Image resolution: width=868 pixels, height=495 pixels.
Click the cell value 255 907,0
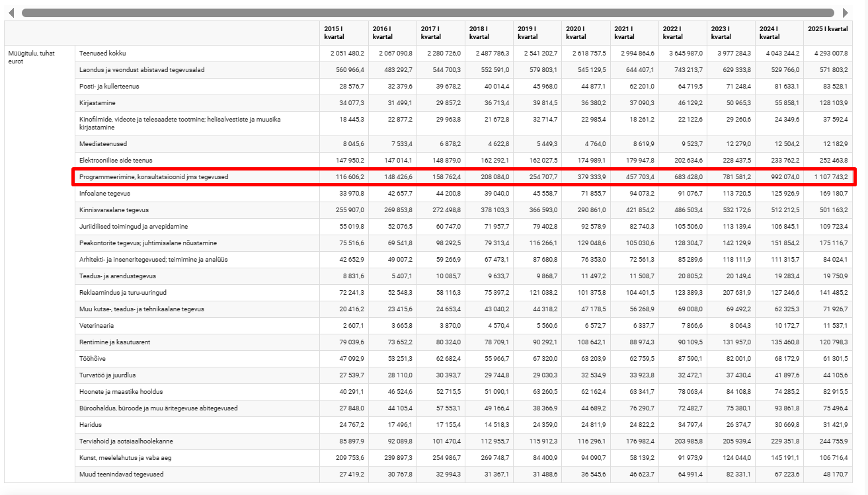click(x=350, y=210)
